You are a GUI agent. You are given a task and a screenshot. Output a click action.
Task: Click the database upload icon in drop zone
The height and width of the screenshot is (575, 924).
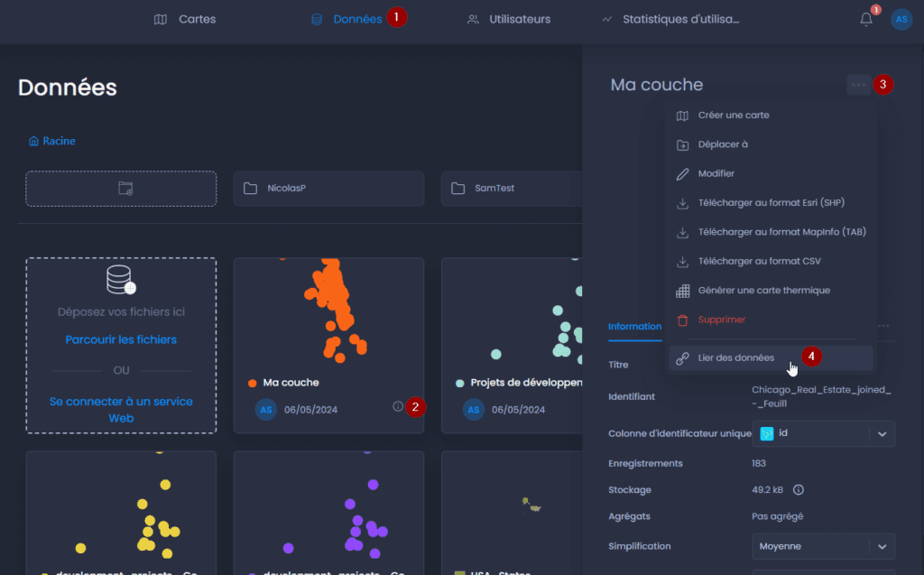pos(121,280)
